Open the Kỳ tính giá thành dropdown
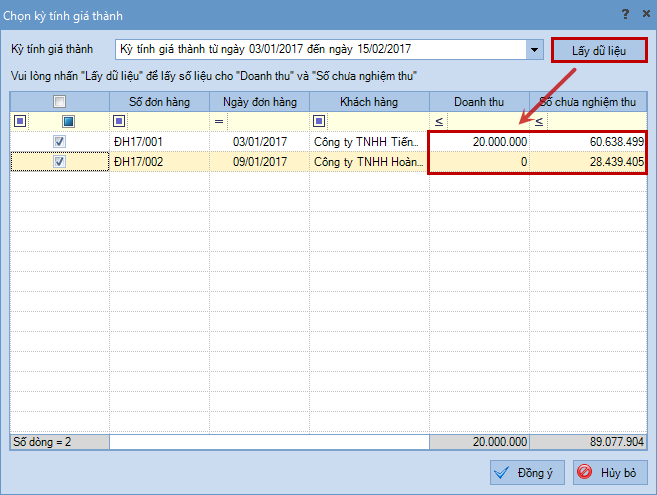 click(533, 49)
